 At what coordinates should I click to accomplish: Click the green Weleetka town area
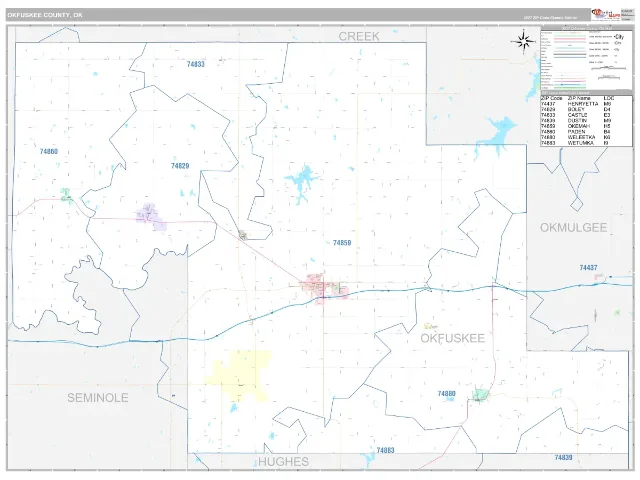(x=480, y=395)
